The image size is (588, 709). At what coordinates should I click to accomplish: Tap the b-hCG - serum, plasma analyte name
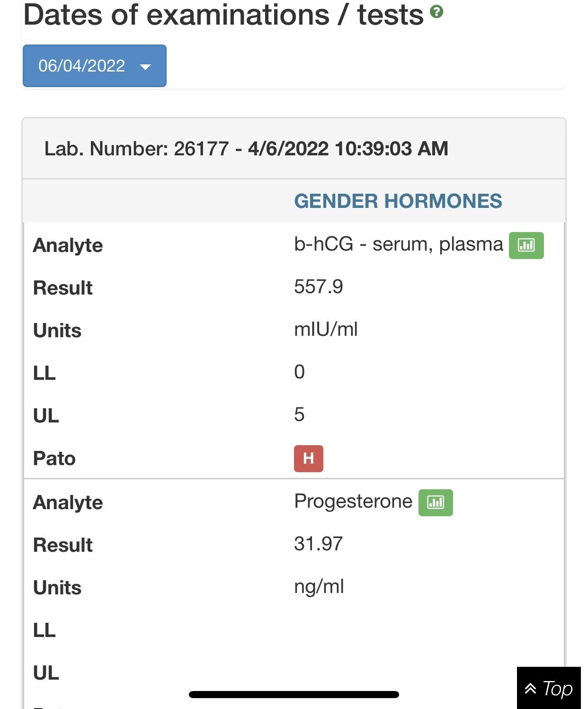398,244
